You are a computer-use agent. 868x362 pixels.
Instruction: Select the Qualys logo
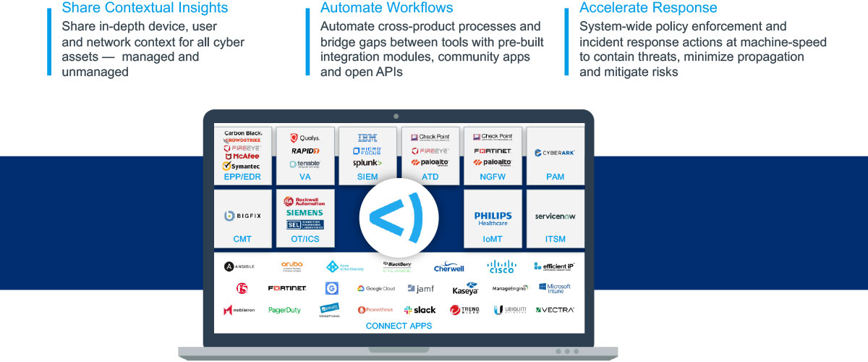coord(305,138)
